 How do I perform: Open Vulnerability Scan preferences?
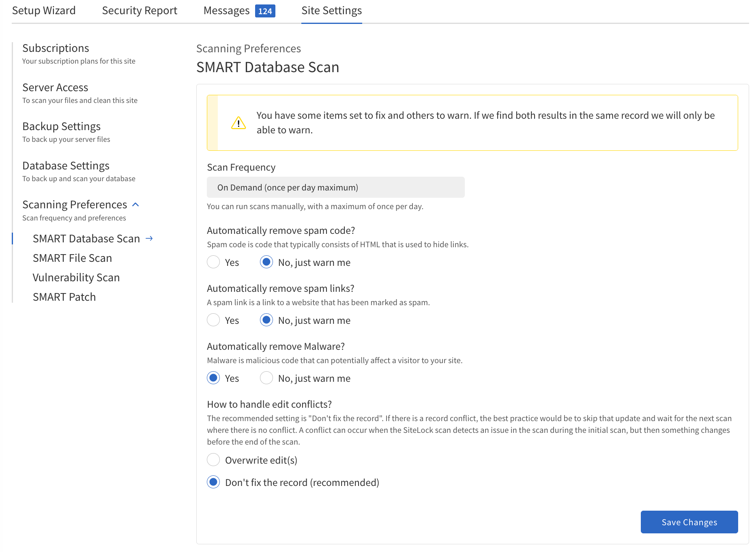[76, 277]
